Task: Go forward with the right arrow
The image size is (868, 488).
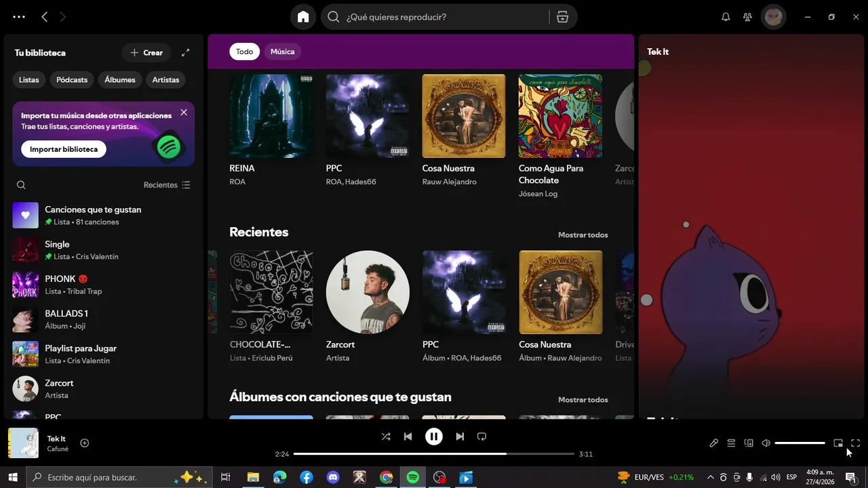Action: pos(63,17)
